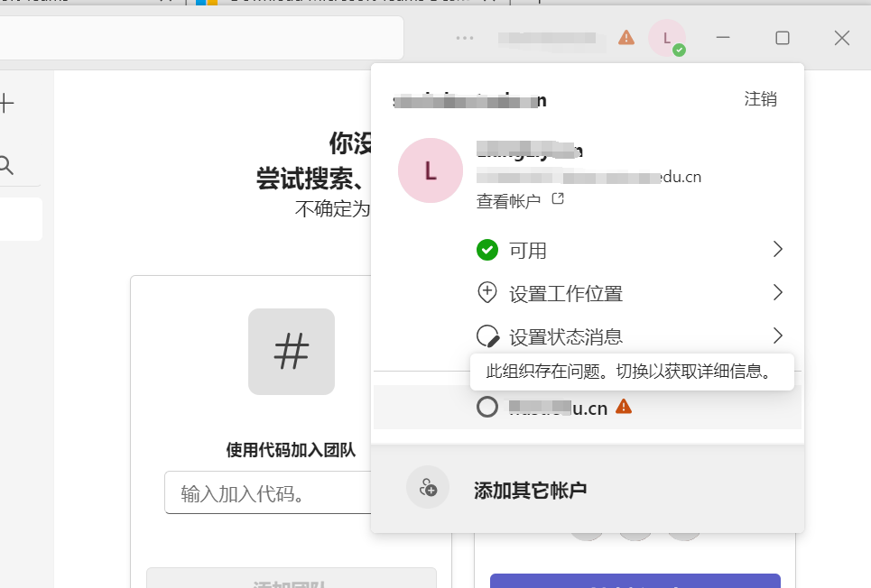Image resolution: width=871 pixels, height=588 pixels.
Task: Open the 查看帐户 view account link
Action: point(508,200)
